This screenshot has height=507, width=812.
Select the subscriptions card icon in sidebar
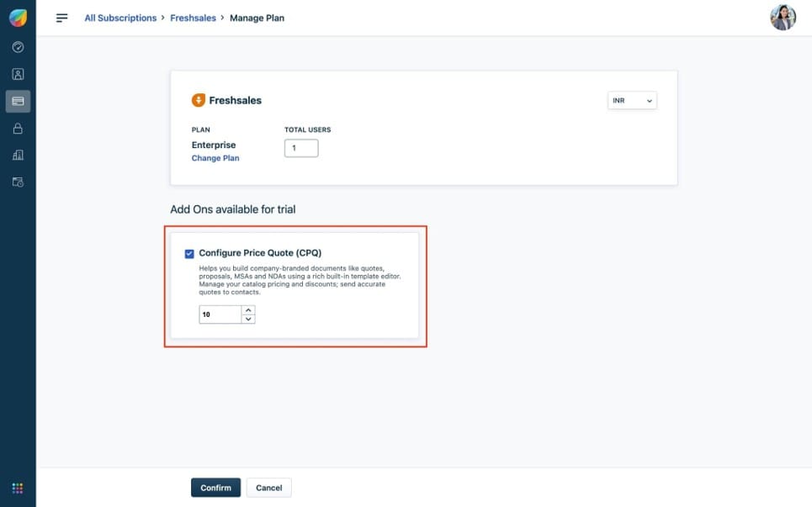tap(18, 101)
